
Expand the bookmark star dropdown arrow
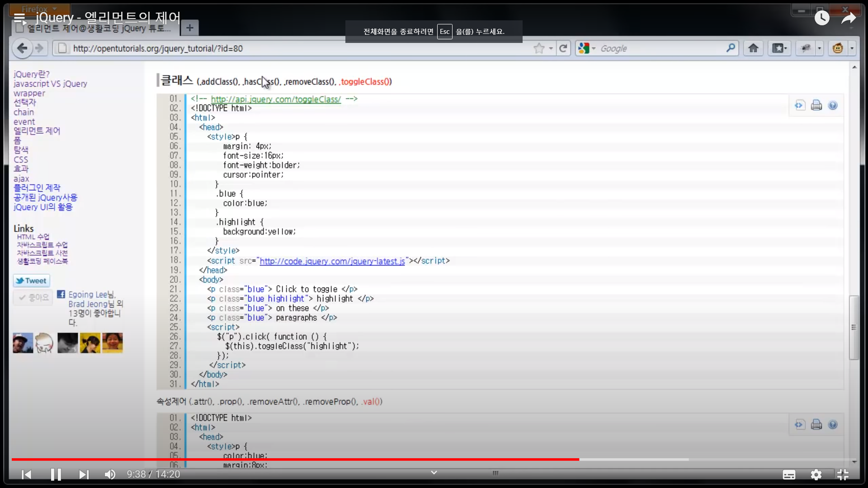pos(551,48)
